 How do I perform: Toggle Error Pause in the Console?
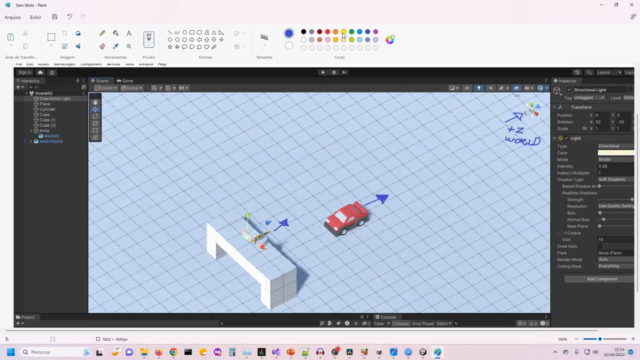tap(423, 324)
